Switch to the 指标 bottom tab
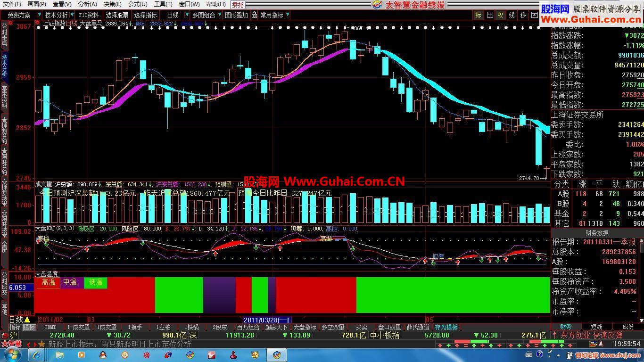The image size is (644, 362). point(15,327)
